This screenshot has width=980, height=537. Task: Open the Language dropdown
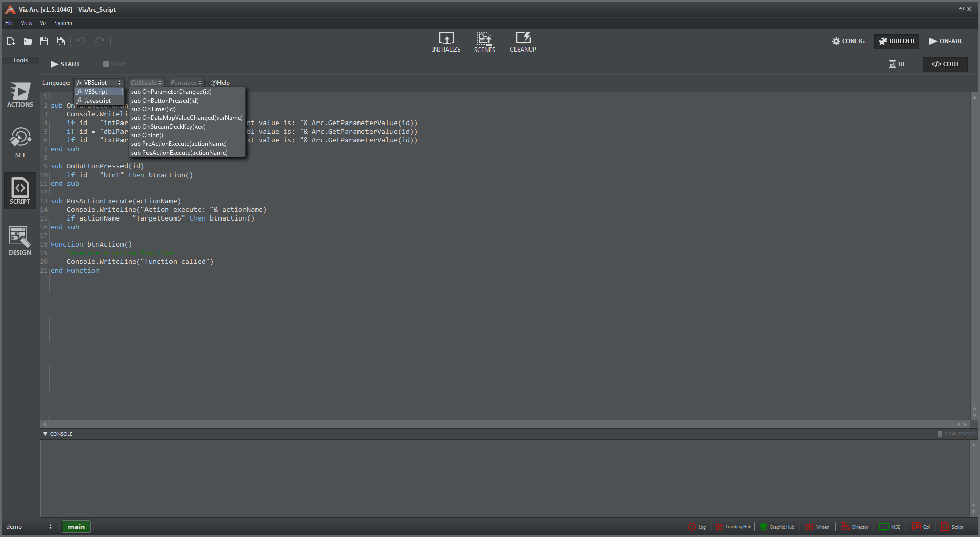99,83
